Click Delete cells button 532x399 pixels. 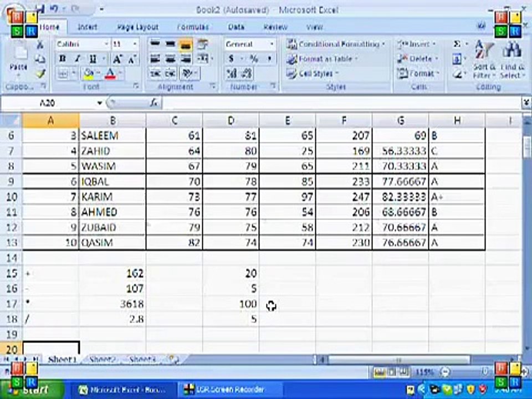point(417,59)
